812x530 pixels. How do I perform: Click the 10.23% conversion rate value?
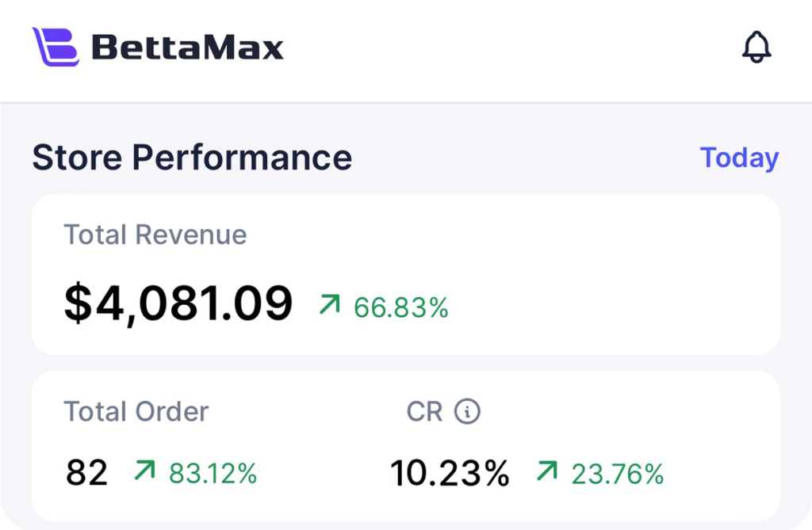click(450, 473)
